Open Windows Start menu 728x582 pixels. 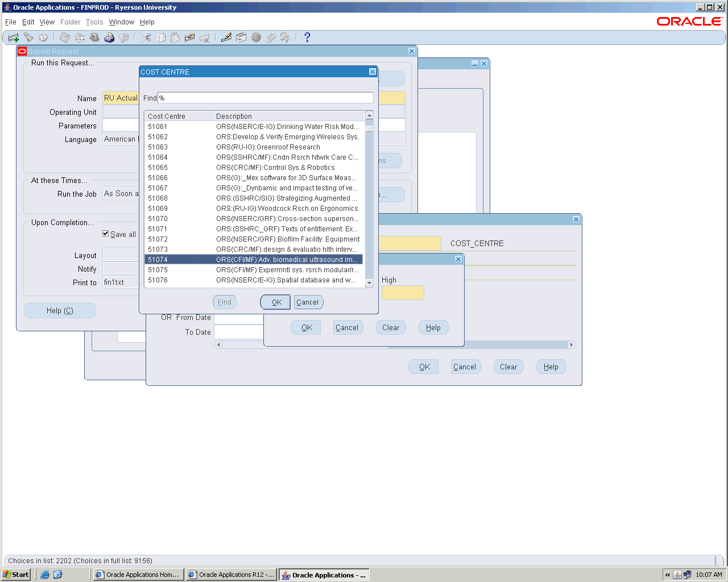(16, 575)
